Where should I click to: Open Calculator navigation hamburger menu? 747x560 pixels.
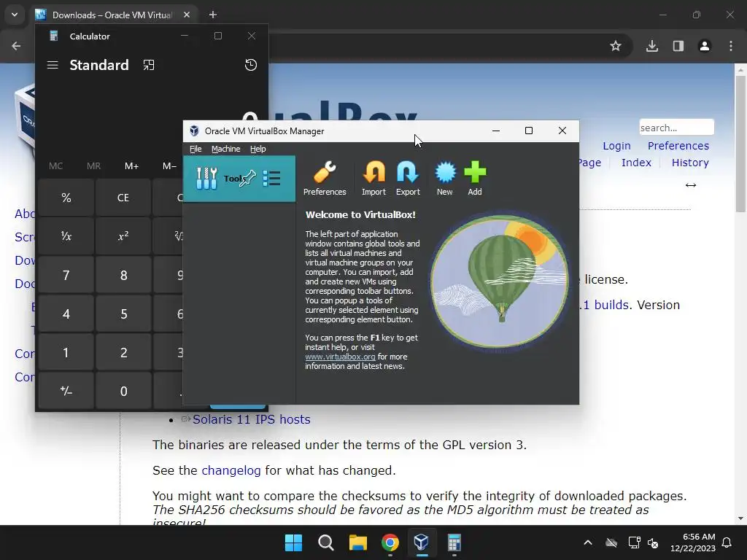tap(53, 65)
